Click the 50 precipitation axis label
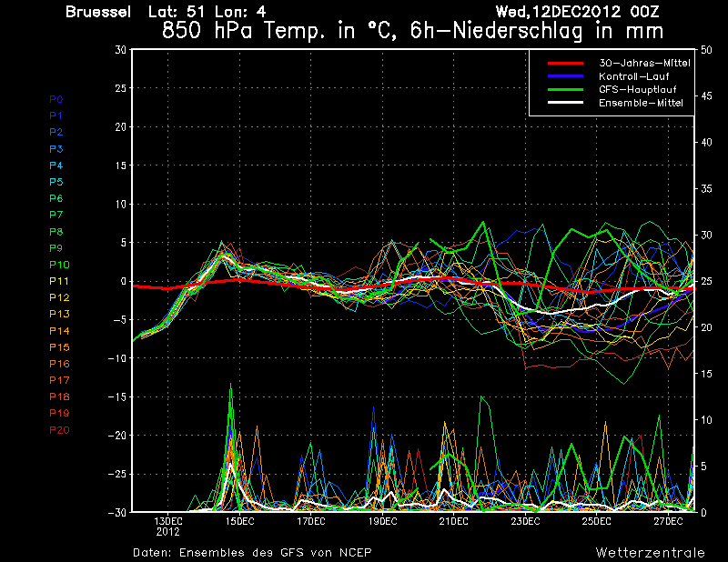The width and height of the screenshot is (728, 562). (706, 50)
